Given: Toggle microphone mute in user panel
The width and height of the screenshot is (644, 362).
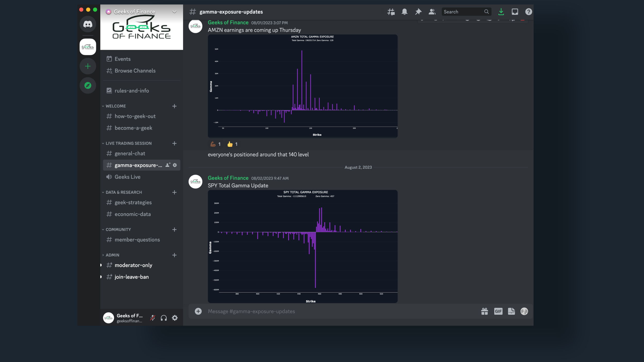Looking at the screenshot, I should coord(153,318).
